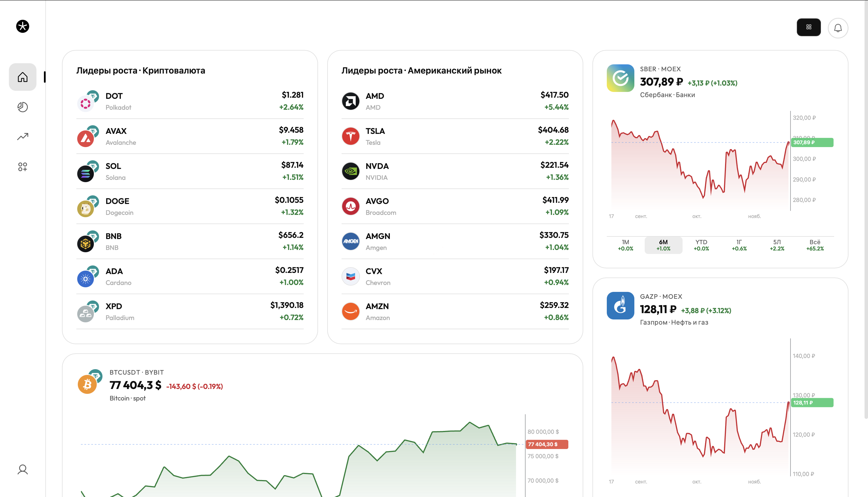The image size is (868, 497).
Task: Click the Сбербанк · Банки caption
Action: (667, 95)
